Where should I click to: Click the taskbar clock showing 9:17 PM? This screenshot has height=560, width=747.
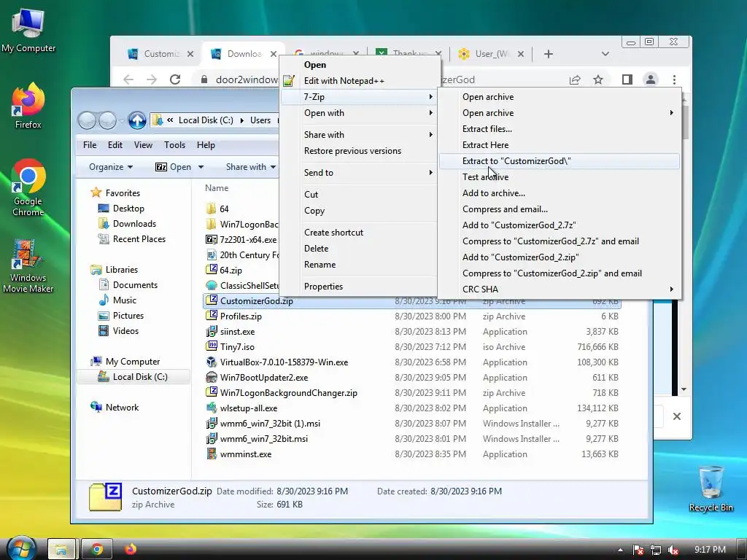pos(710,550)
